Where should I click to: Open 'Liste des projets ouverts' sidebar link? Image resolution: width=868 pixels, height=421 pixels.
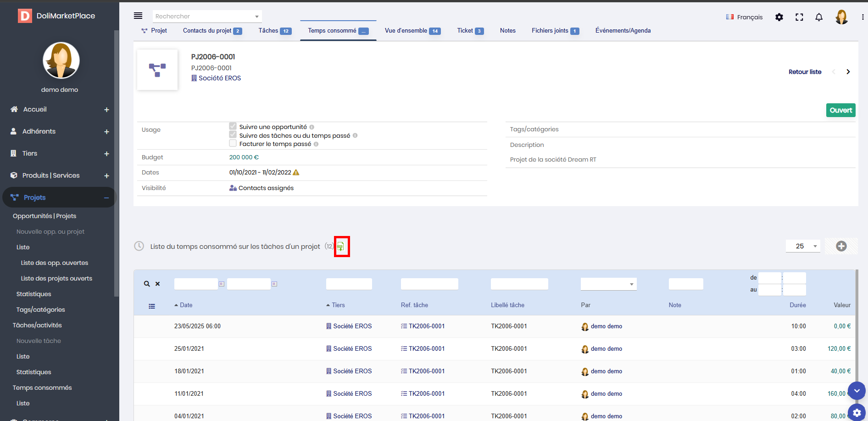[56, 278]
